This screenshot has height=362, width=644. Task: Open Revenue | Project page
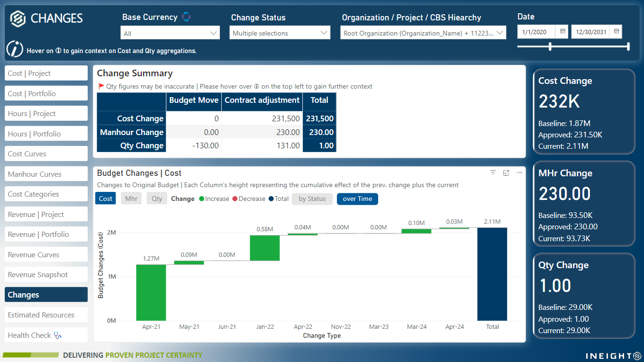pyautogui.click(x=46, y=214)
